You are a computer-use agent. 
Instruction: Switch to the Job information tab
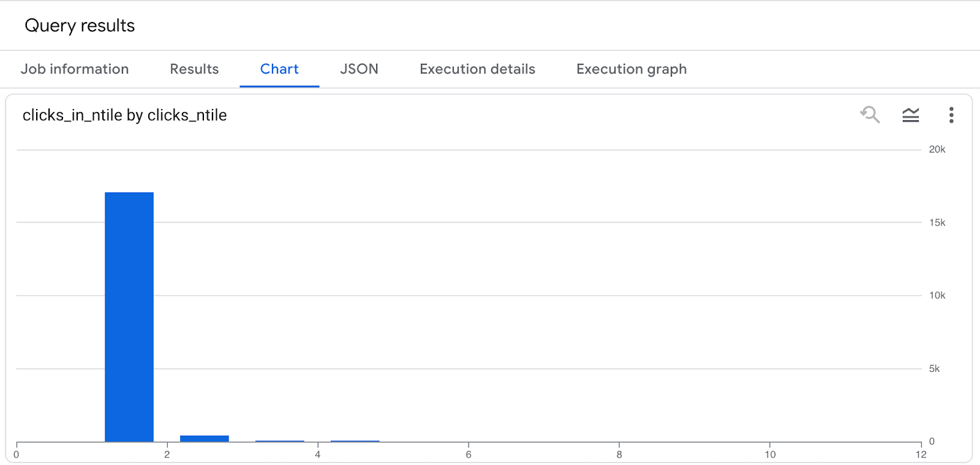(x=75, y=69)
